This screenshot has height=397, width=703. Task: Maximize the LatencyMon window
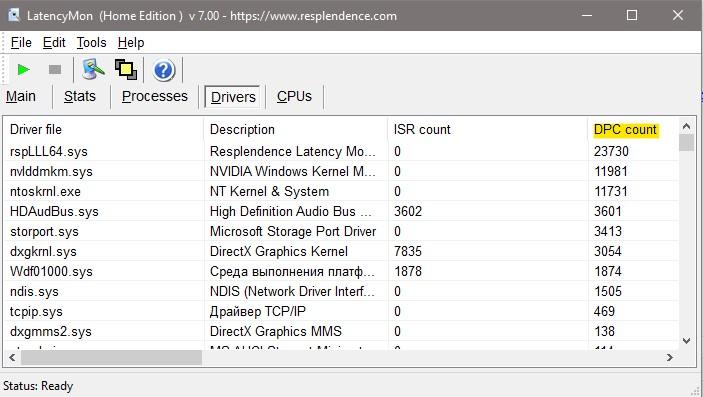(632, 15)
